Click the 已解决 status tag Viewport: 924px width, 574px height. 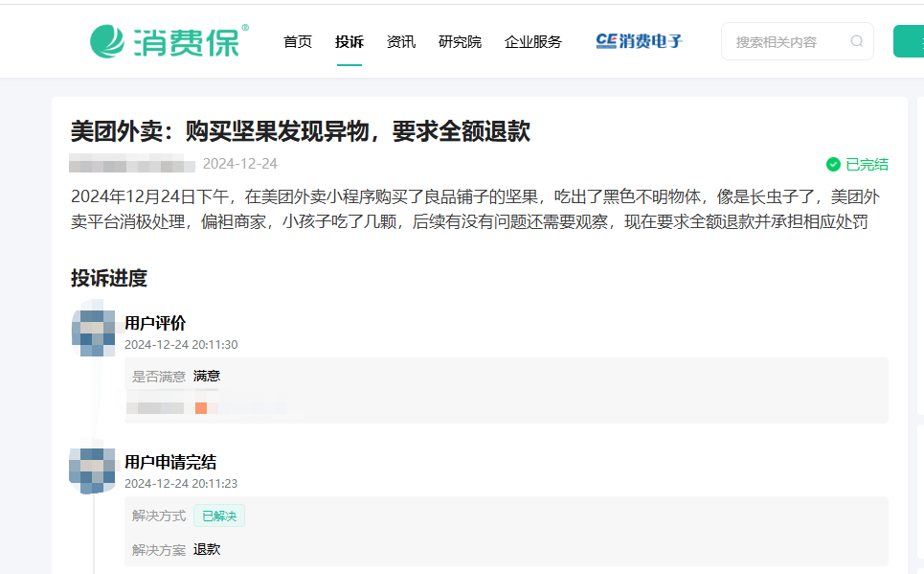218,516
